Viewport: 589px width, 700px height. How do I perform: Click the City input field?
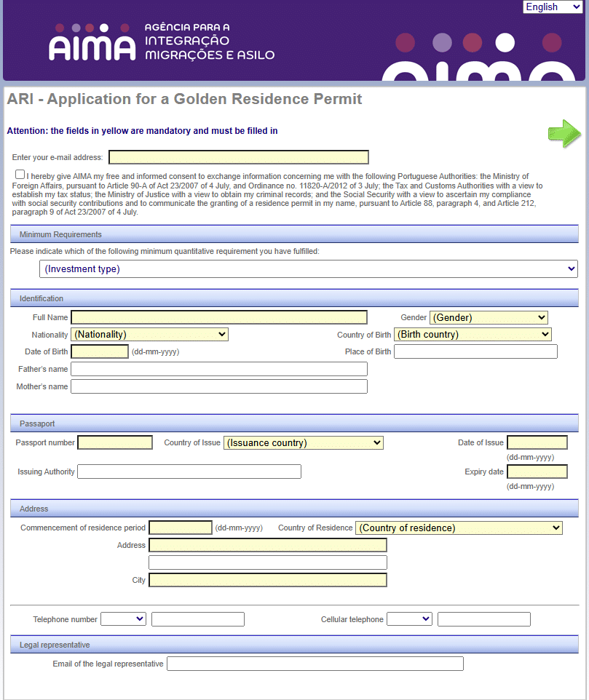click(x=268, y=580)
